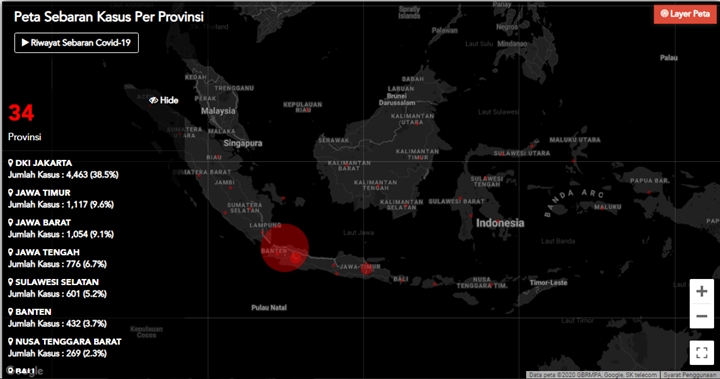The width and height of the screenshot is (720, 379).
Task: Click Jumlah Kasus : 1,054 (9.1%) text
Action: (61, 235)
